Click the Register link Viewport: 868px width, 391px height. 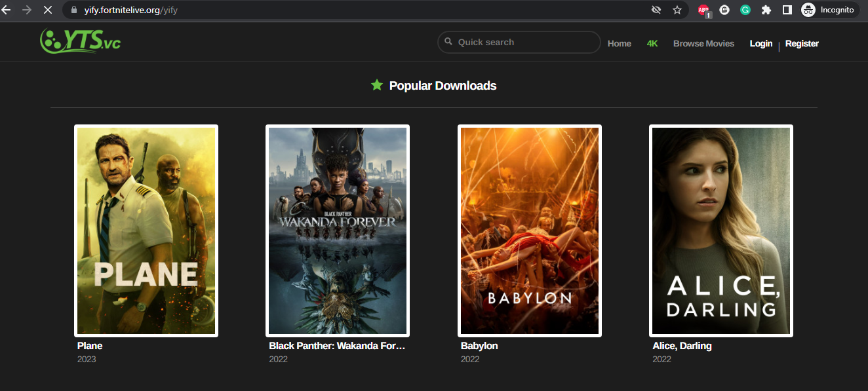(x=802, y=43)
